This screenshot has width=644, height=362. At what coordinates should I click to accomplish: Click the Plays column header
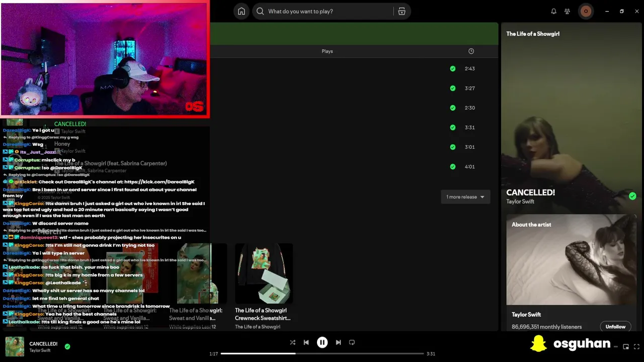tap(327, 51)
